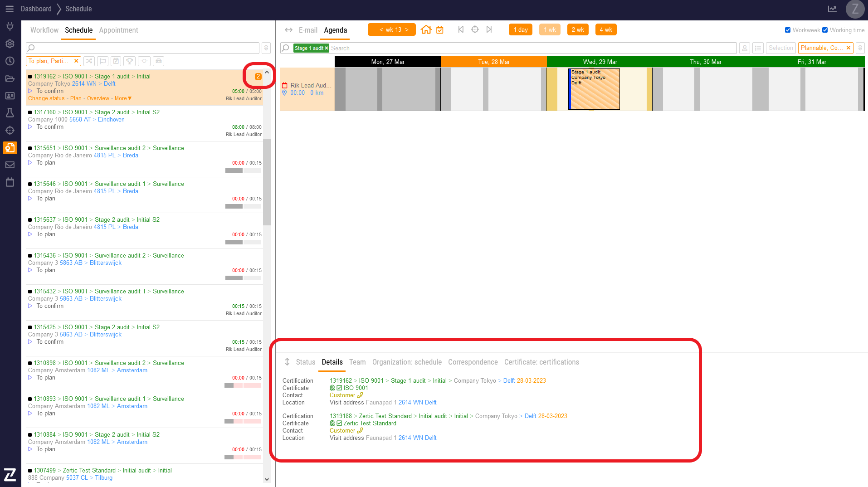Expand the To plan, Parti... status filter

[x=48, y=61]
